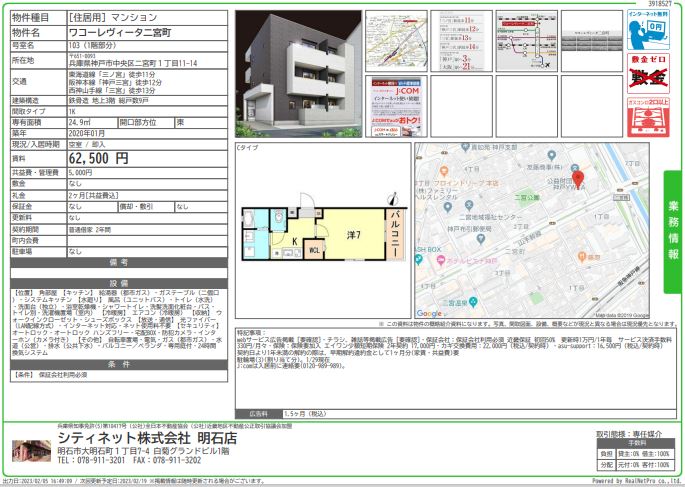Click the 条件 section header
Image resolution: width=685 pixels, height=487 pixels.
[x=119, y=364]
